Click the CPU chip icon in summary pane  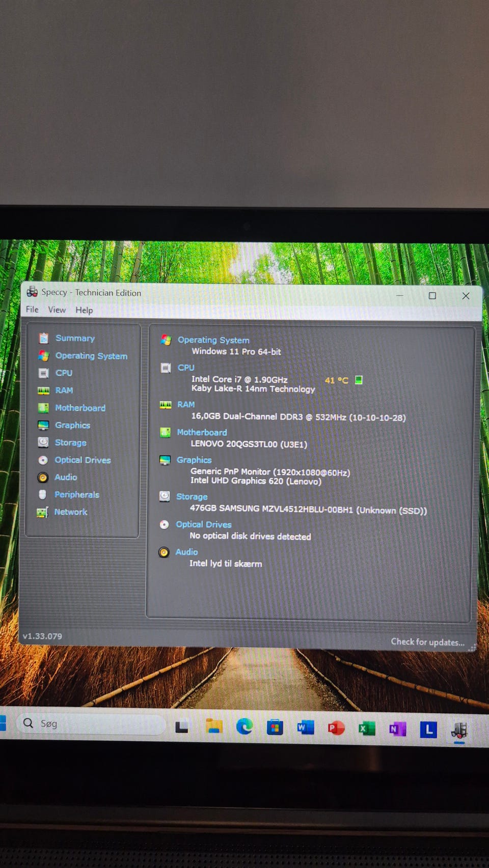(x=166, y=368)
